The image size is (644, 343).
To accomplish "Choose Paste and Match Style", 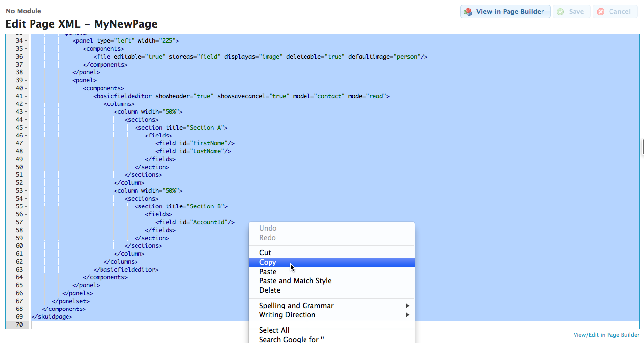I will click(295, 281).
